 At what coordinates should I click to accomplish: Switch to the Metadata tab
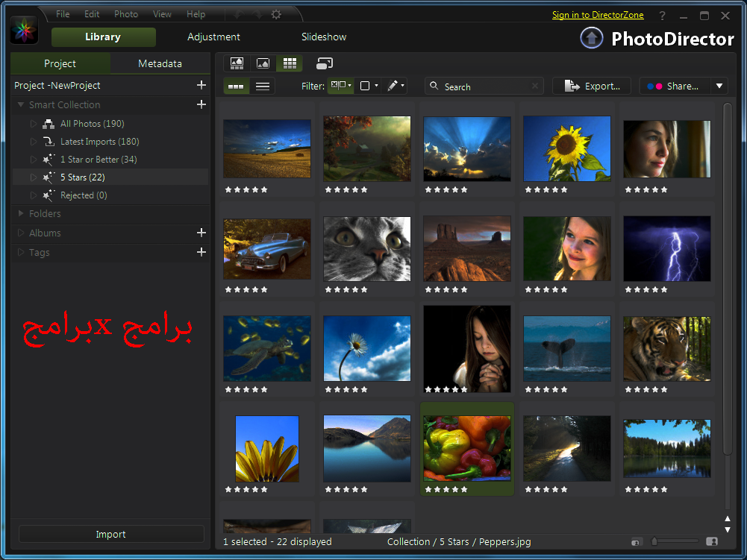(160, 63)
